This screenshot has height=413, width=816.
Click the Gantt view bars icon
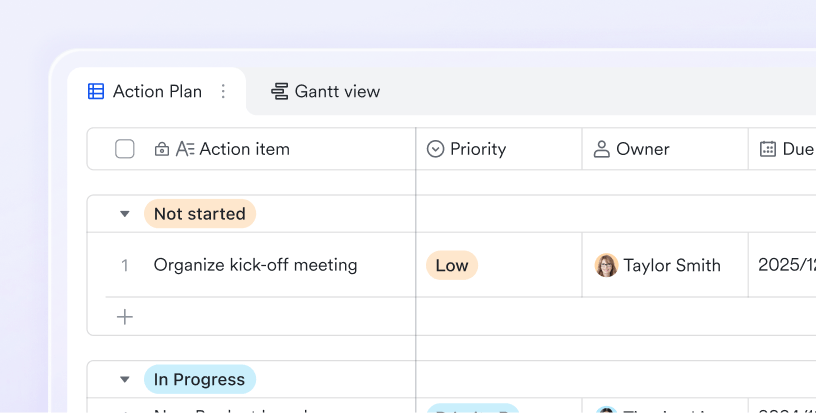pos(279,91)
